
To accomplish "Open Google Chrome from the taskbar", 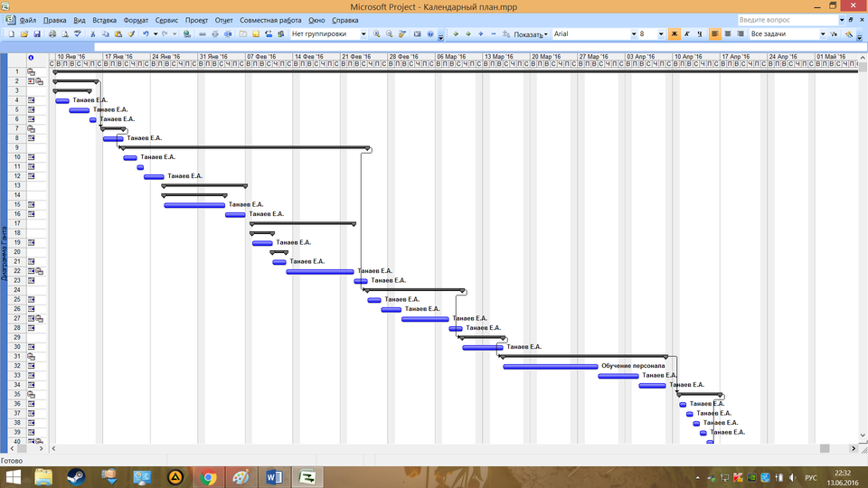I will (x=208, y=477).
